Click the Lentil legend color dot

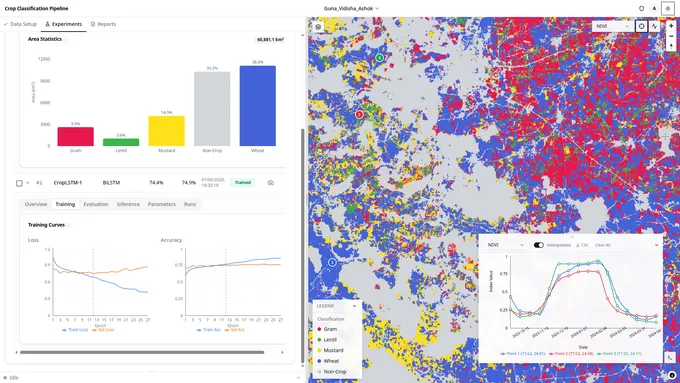pyautogui.click(x=320, y=340)
